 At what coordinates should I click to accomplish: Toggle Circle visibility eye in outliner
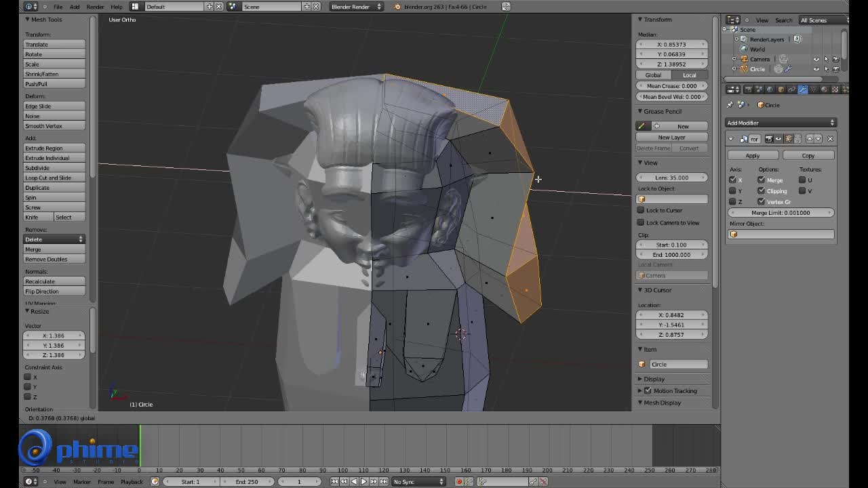coord(816,69)
